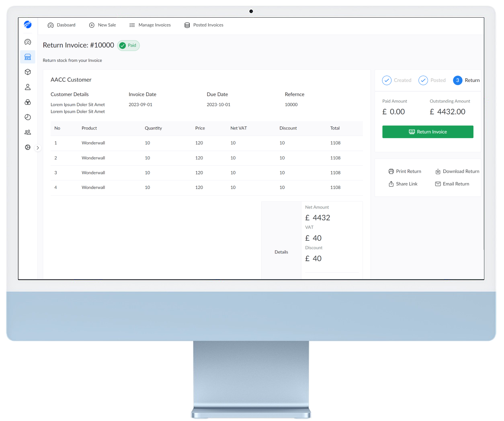The width and height of the screenshot is (504, 421).
Task: Expand the sidebar with the chevron arrow
Action: coord(38,148)
